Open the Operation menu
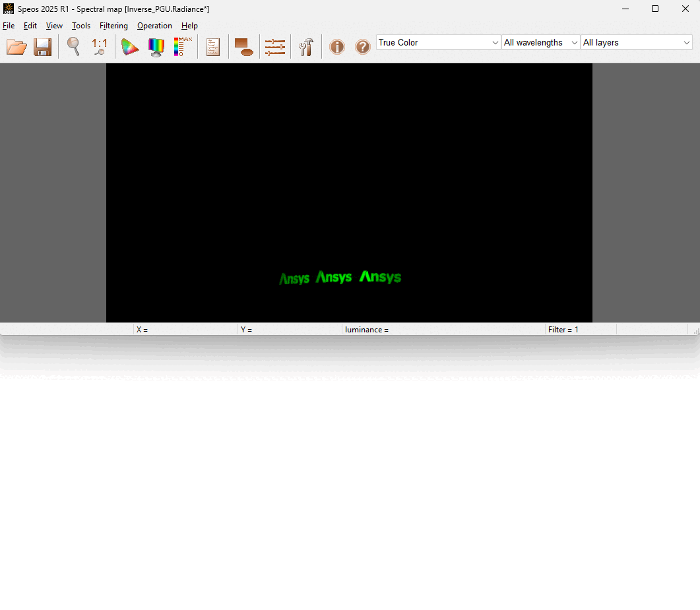Screen dimensions: 700x610 [154, 26]
